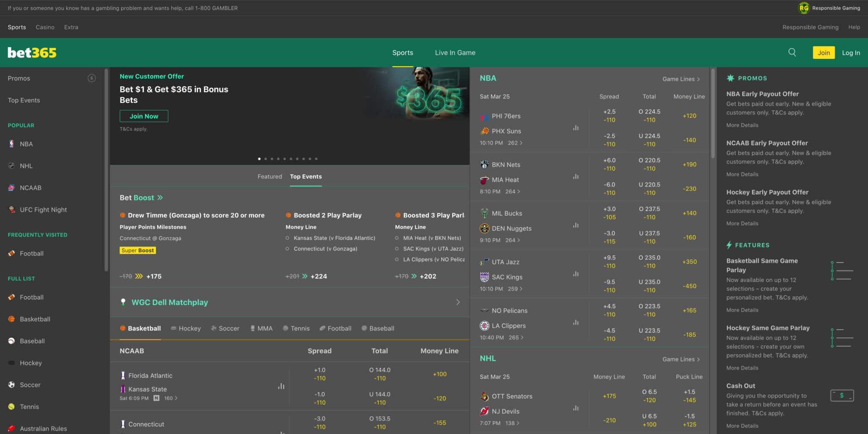This screenshot has height=434, width=868.
Task: Open Australian Rules in Full List
Action: (x=43, y=428)
